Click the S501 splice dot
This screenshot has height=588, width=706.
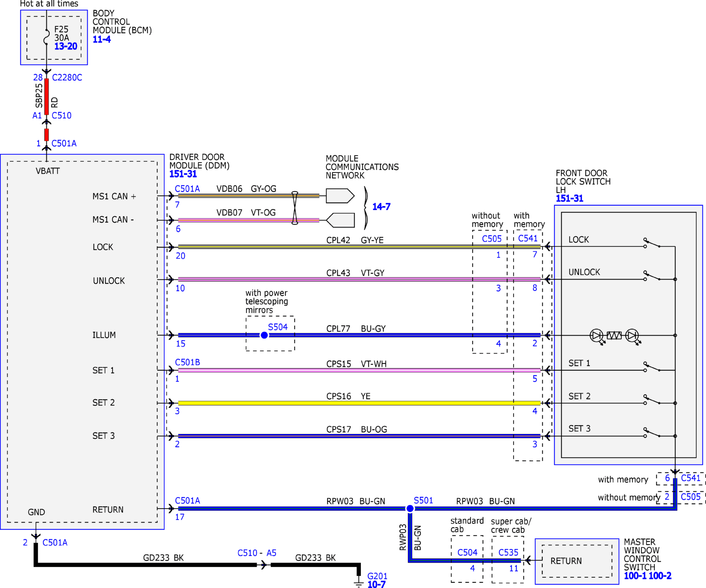[410, 509]
